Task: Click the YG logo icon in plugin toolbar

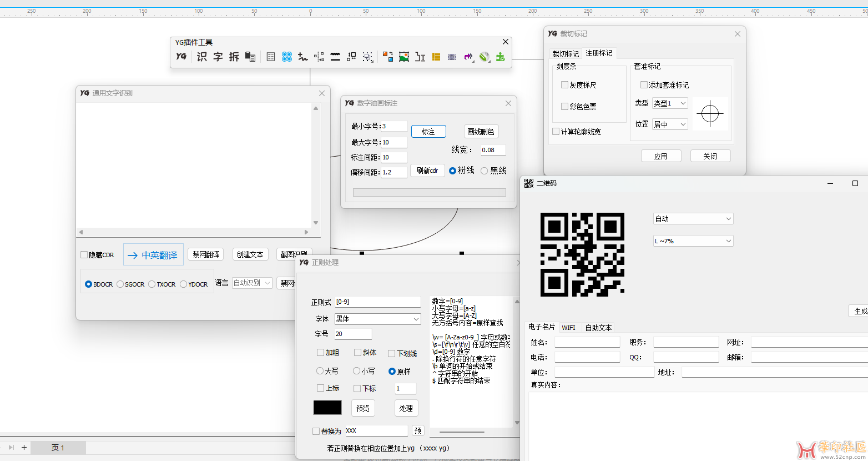Action: 181,57
